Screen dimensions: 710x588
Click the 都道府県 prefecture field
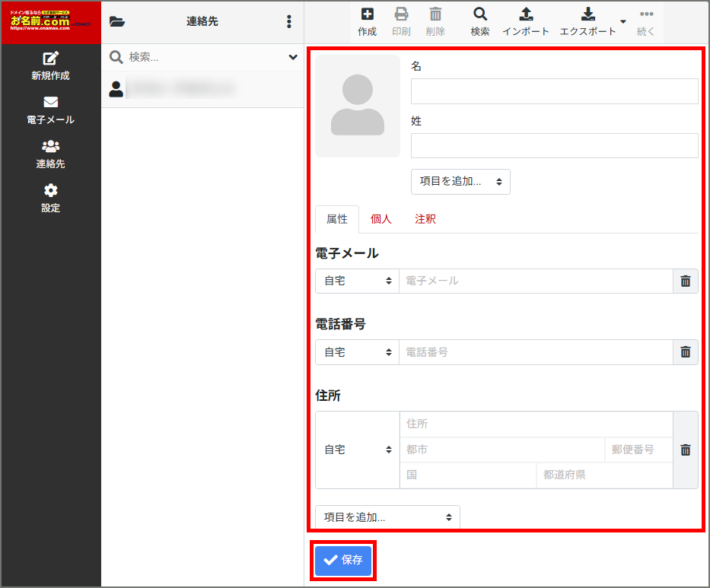[x=604, y=475]
